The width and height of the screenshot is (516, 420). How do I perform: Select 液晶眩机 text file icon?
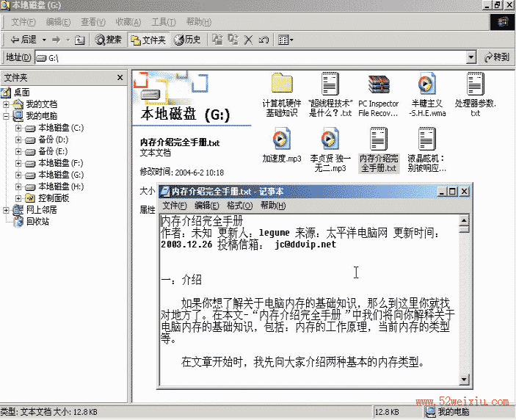426,139
